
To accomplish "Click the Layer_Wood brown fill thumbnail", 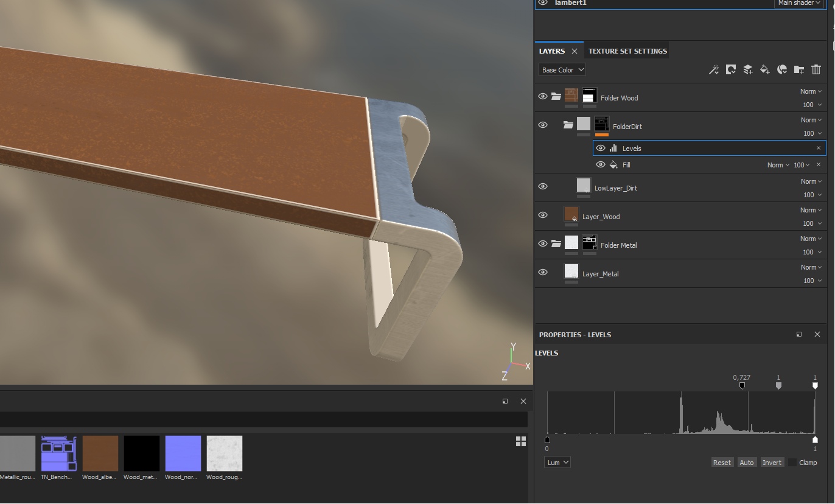I will (571, 214).
